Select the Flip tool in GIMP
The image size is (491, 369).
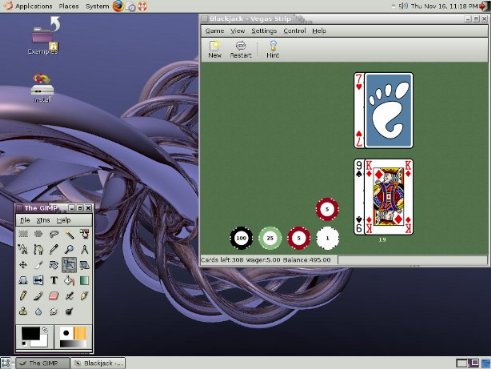click(x=38, y=280)
